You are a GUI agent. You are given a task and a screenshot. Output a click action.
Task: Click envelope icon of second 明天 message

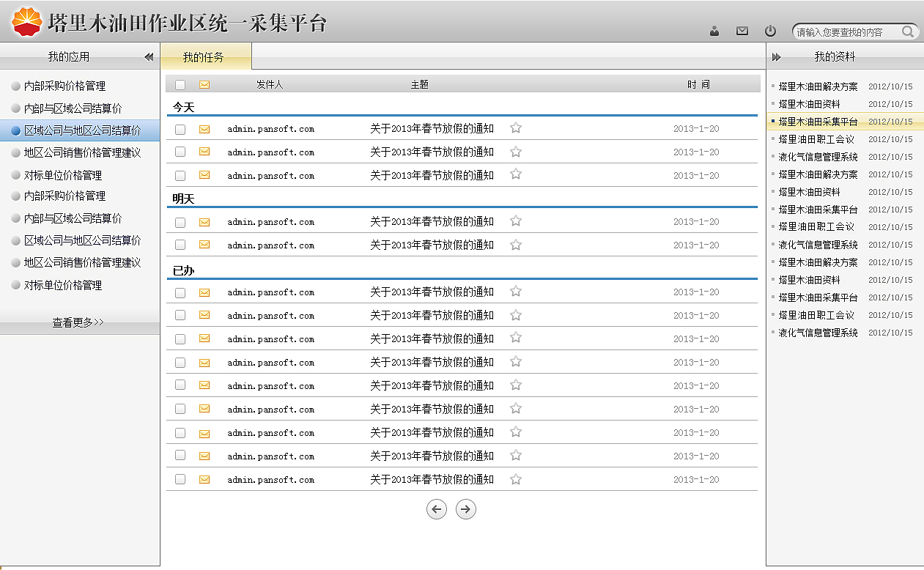coord(204,245)
